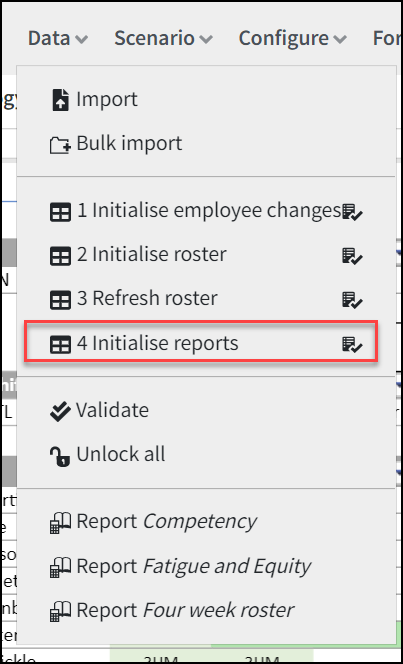The width and height of the screenshot is (403, 664).
Task: Click the Bulk import label
Action: 129,144
